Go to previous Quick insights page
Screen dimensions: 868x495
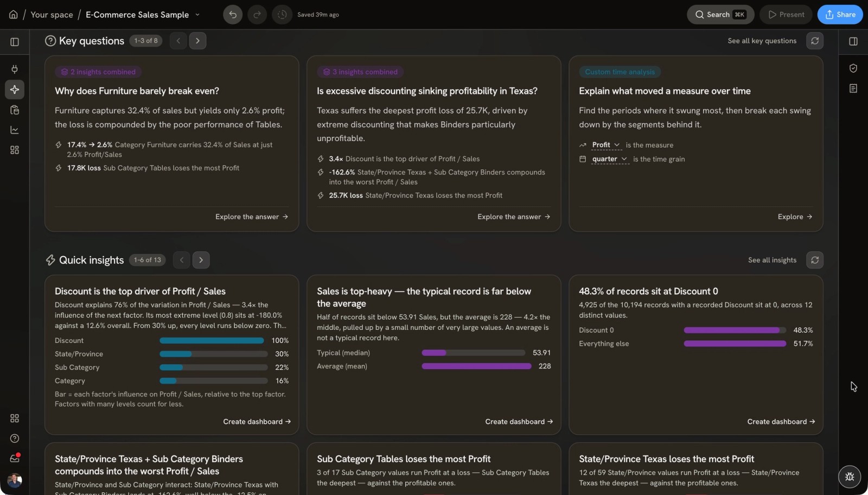tap(182, 260)
